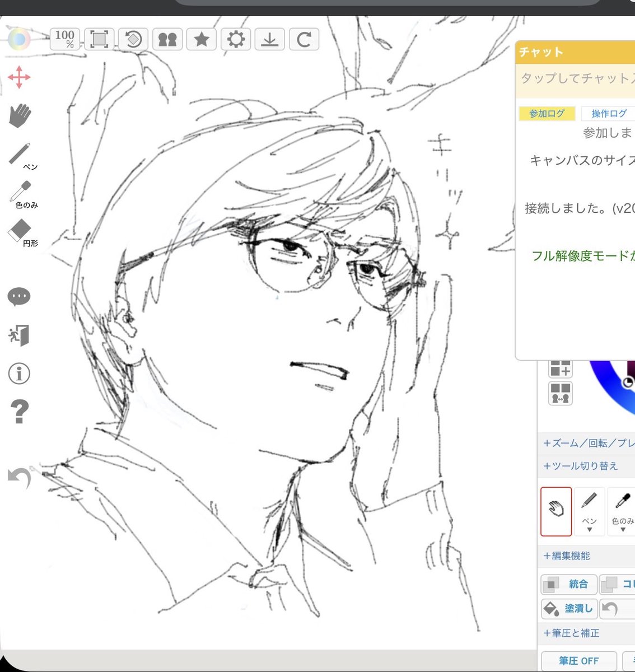The image size is (635, 672).
Task: Click the コピ copy layer button
Action: [x=617, y=584]
